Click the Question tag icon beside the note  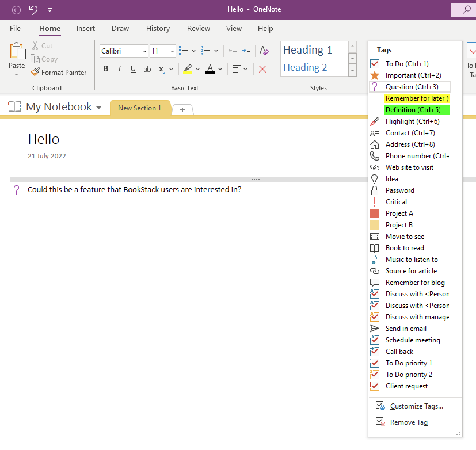coord(17,190)
